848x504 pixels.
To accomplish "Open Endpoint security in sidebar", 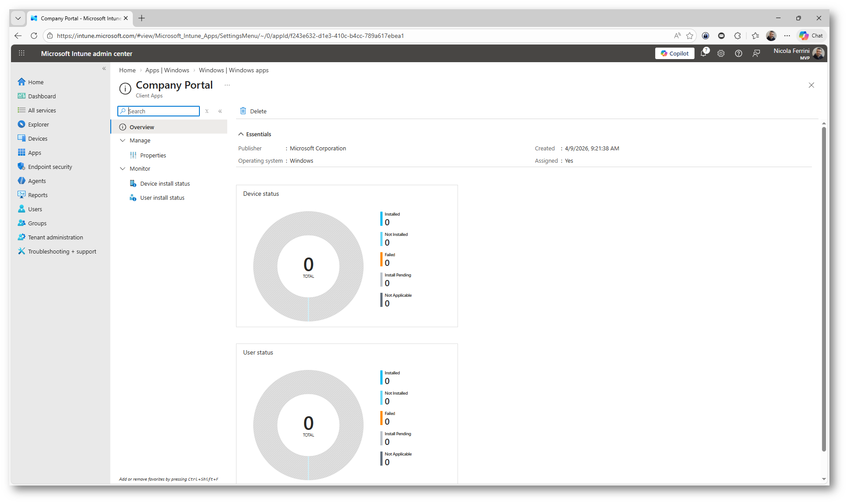I will pyautogui.click(x=50, y=167).
